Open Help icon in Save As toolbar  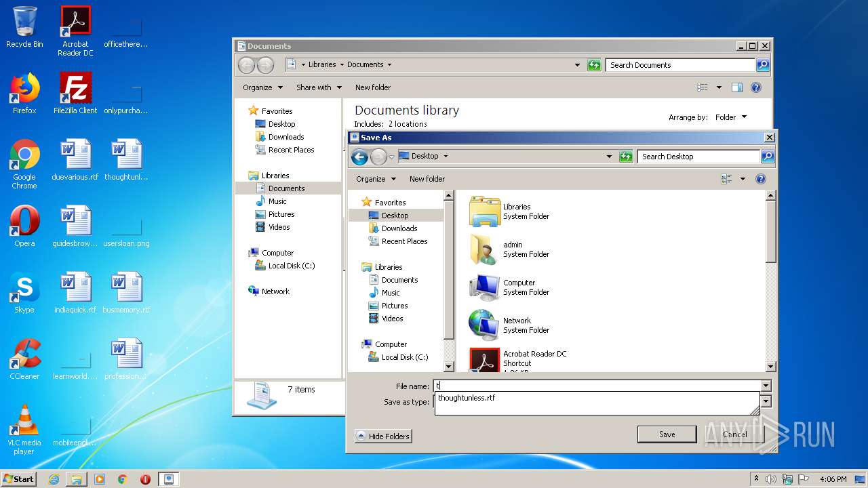761,179
